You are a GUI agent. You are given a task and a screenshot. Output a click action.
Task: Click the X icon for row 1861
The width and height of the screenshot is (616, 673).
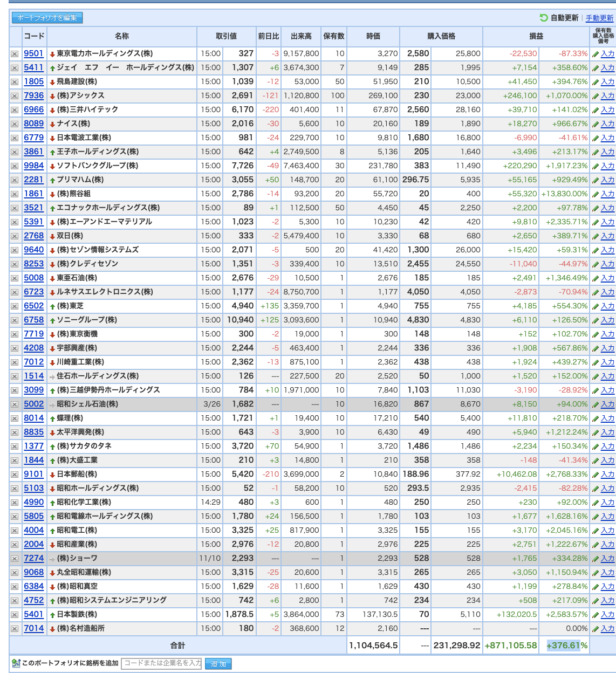pyautogui.click(x=15, y=194)
